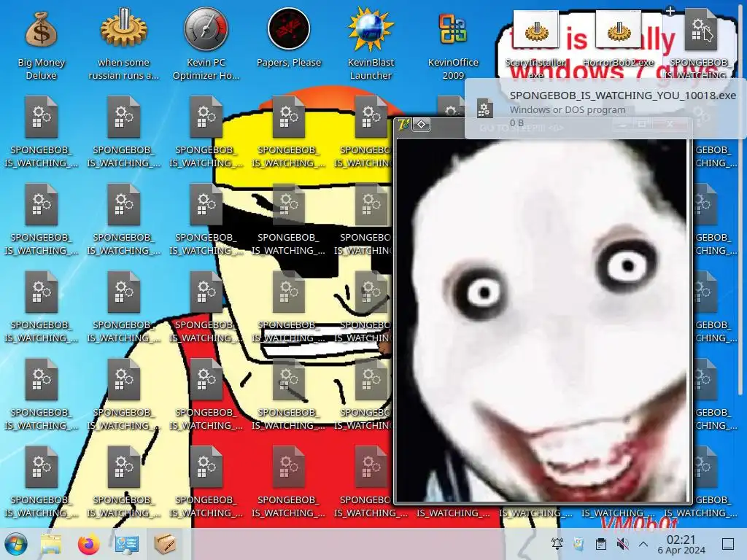Image resolution: width=747 pixels, height=560 pixels.
Task: Click the 02:21 clock in the taskbar
Action: tap(681, 544)
